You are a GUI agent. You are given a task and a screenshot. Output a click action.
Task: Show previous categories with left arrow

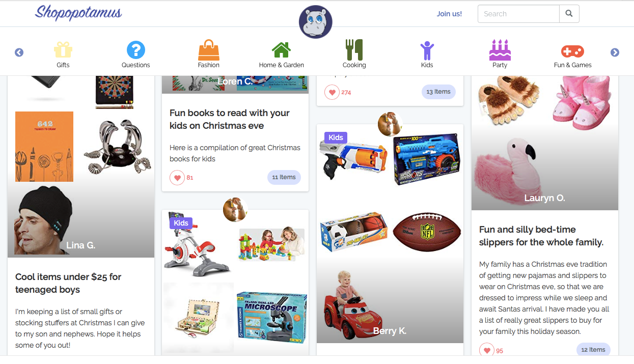point(19,52)
